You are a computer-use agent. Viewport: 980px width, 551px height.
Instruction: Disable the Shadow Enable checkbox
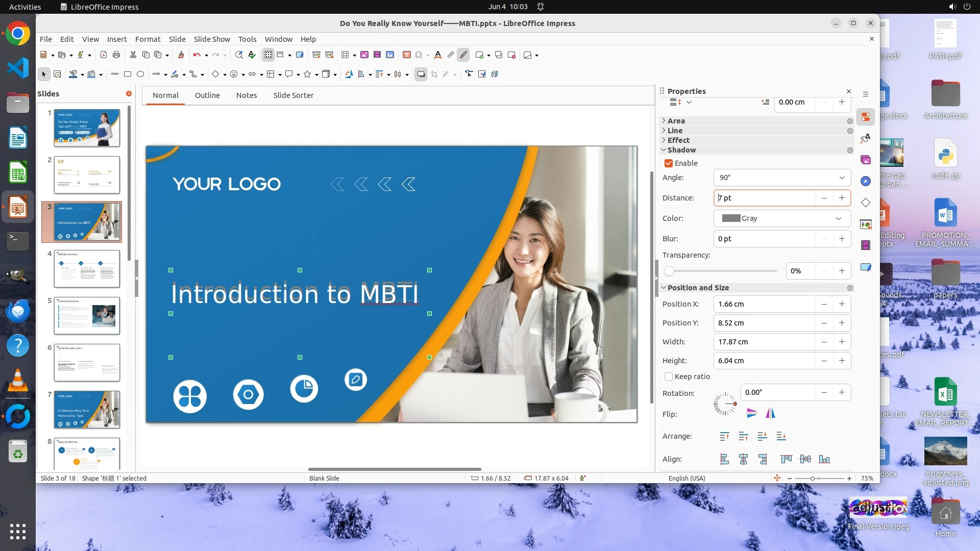[668, 163]
